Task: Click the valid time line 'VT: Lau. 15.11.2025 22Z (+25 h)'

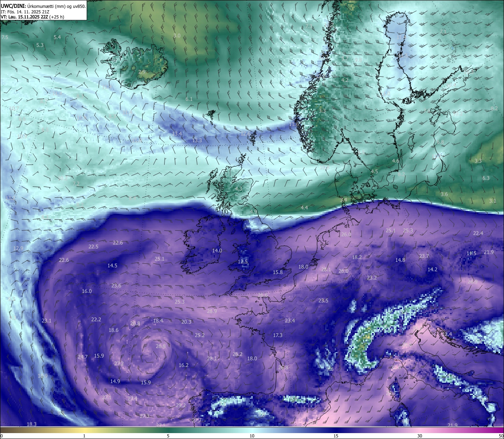Action: (33, 17)
